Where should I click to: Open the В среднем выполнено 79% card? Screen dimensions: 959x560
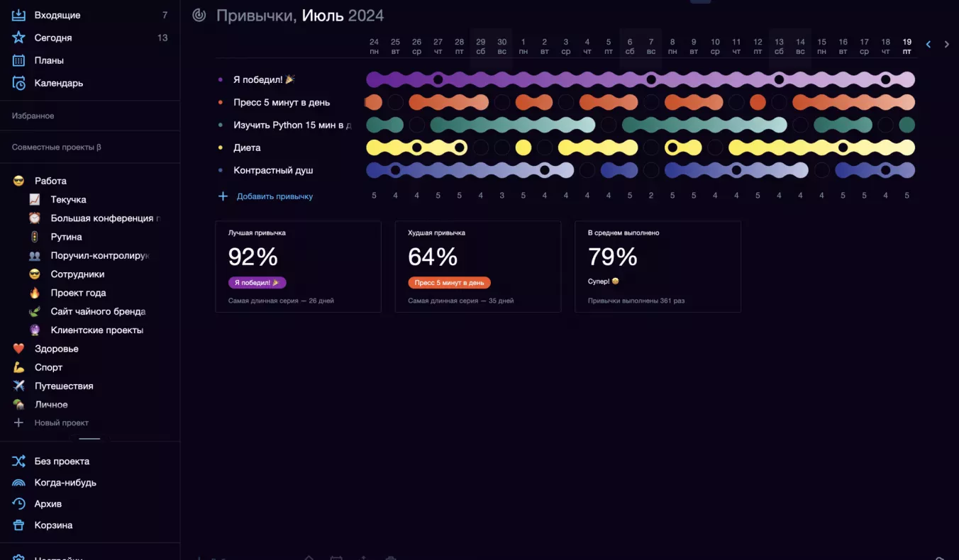(x=658, y=267)
